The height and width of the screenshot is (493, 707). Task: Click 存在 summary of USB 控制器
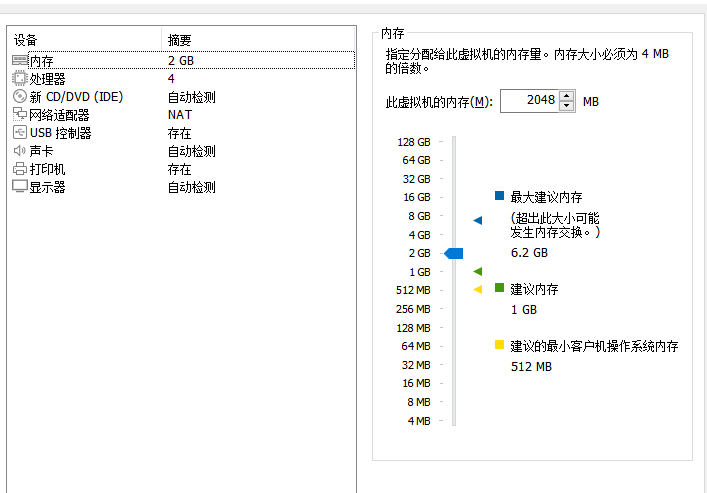[x=179, y=133]
